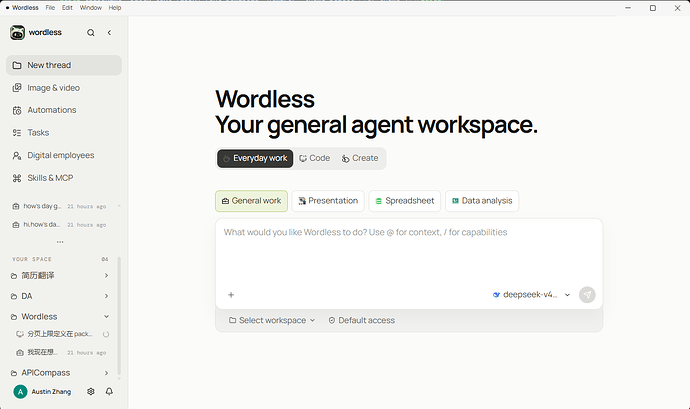The image size is (690, 409).
Task: Open settings gear icon
Action: point(91,391)
